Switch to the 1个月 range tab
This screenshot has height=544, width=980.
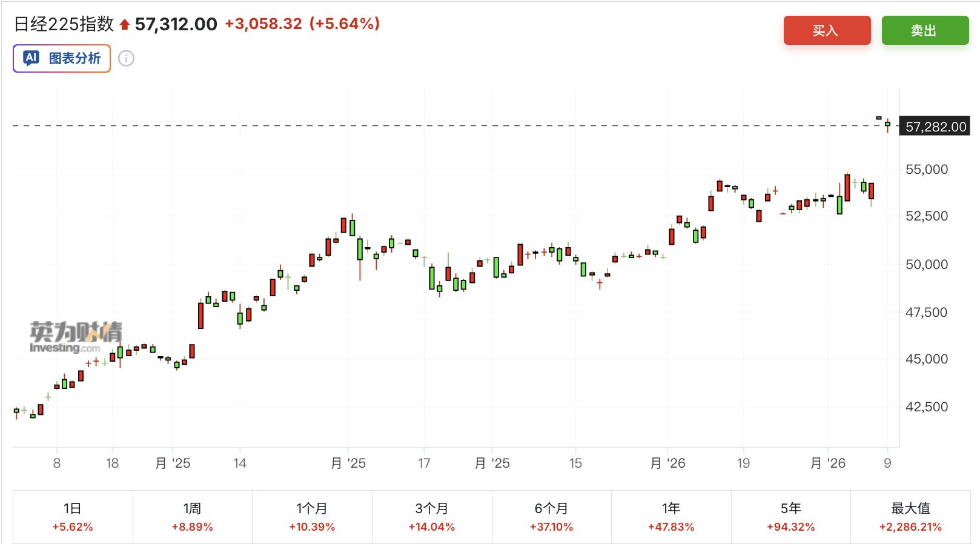[x=312, y=517]
